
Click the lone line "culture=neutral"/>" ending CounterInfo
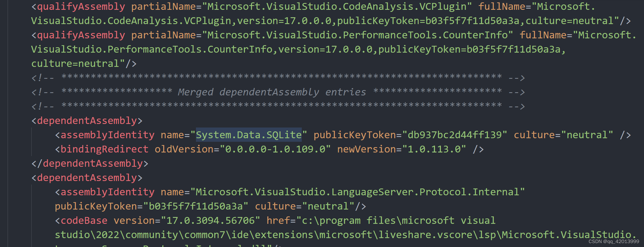point(84,64)
